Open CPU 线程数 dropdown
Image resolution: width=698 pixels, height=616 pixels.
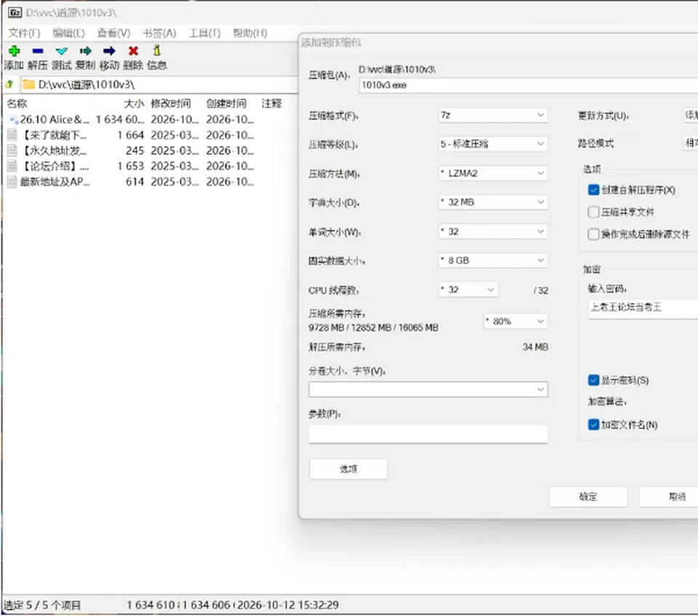468,290
